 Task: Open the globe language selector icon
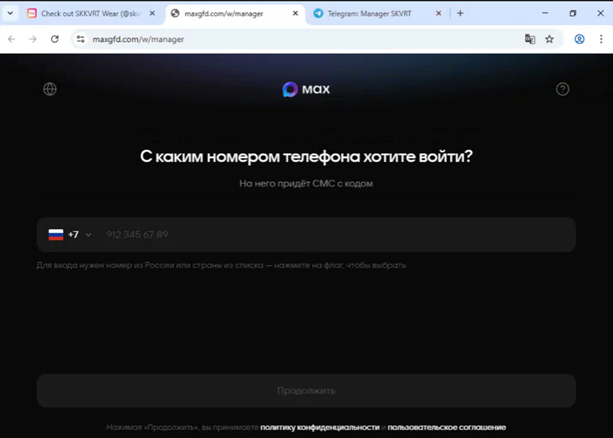50,89
